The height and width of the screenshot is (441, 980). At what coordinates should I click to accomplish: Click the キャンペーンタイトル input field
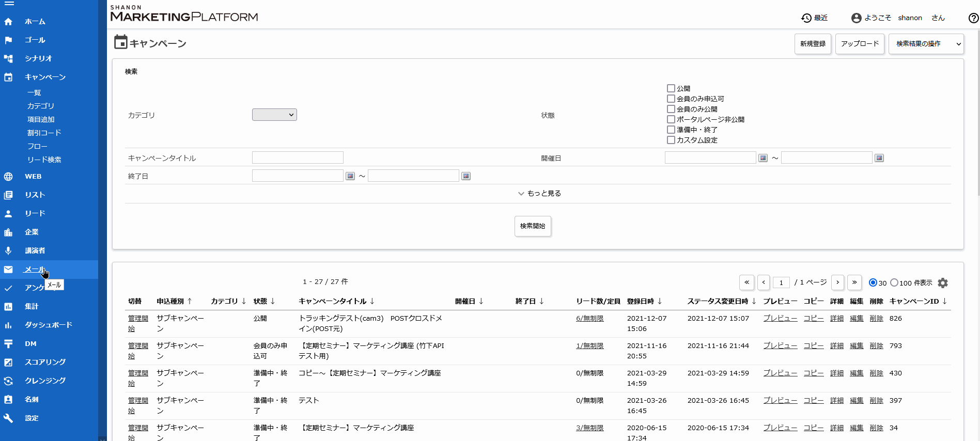pos(298,157)
